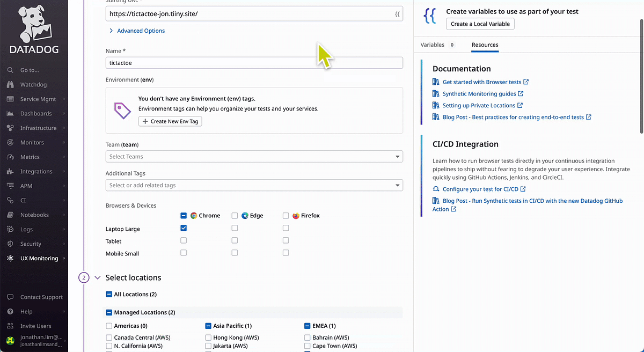The width and height of the screenshot is (644, 352).
Task: Click the Name input field
Action: click(254, 63)
